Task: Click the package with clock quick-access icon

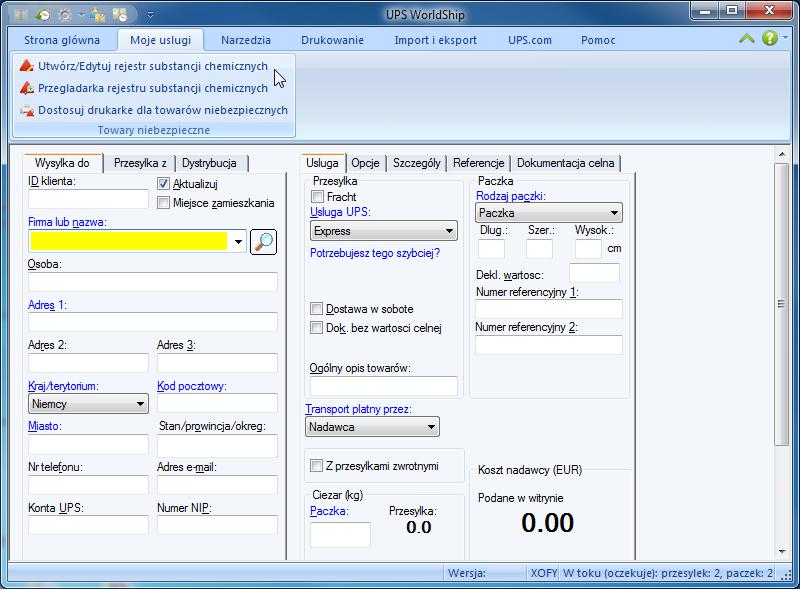Action: point(120,15)
